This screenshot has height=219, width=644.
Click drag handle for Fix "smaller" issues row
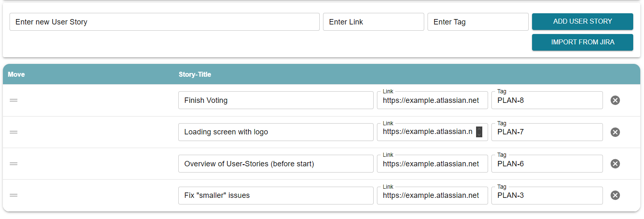14,195
